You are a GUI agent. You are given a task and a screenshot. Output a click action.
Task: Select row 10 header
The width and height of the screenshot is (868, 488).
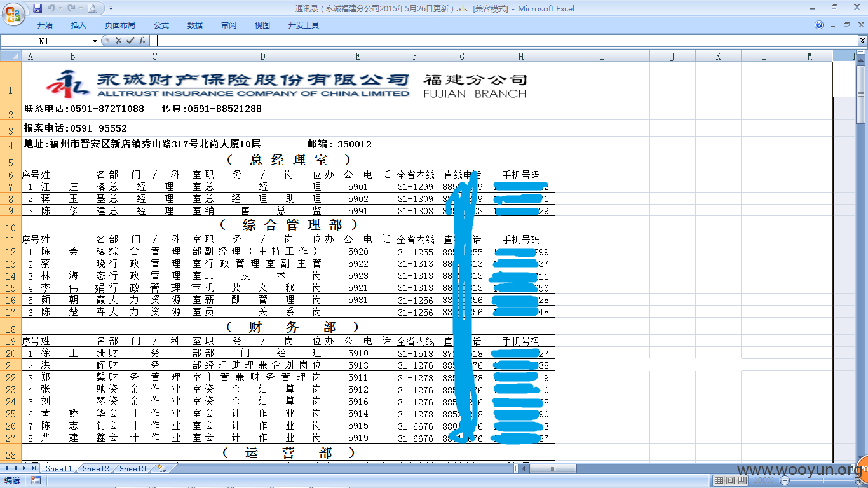click(x=11, y=225)
